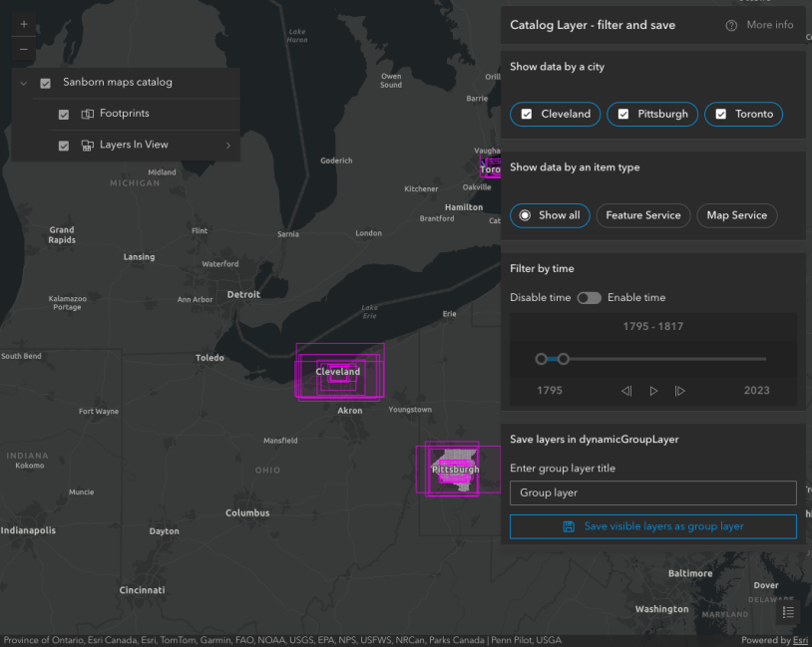
Task: Open the legend list icon
Action: 788,612
